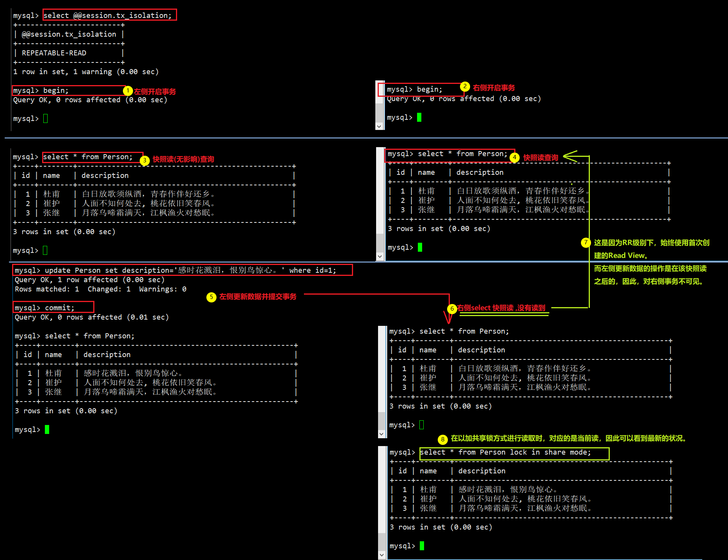728x560 pixels.
Task: Click scroll-down arrow of right second Person query pane
Action: point(382,434)
